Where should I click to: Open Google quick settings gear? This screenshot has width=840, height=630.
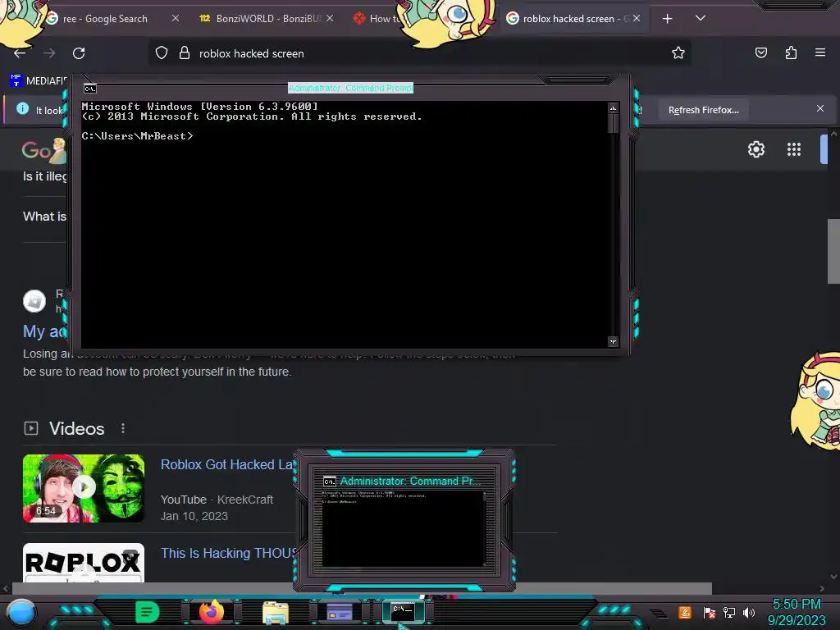pyautogui.click(x=756, y=149)
